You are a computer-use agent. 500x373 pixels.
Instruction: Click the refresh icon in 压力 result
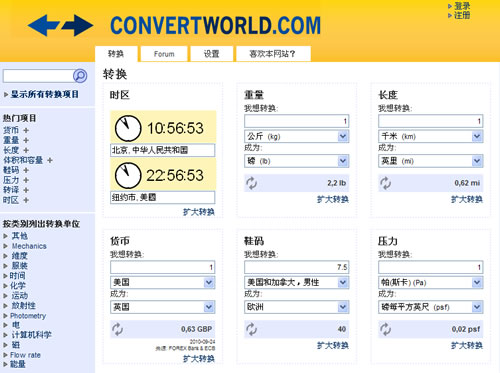pos(386,329)
